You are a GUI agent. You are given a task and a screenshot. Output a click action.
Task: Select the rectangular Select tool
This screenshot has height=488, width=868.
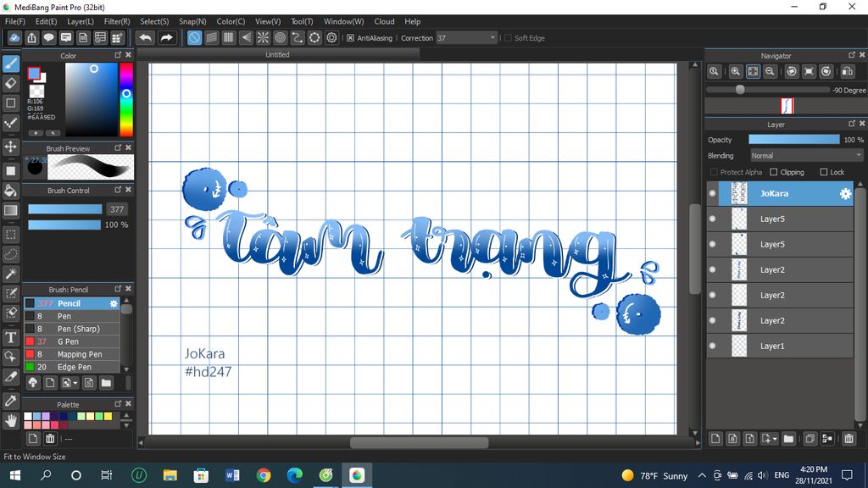pyautogui.click(x=11, y=235)
